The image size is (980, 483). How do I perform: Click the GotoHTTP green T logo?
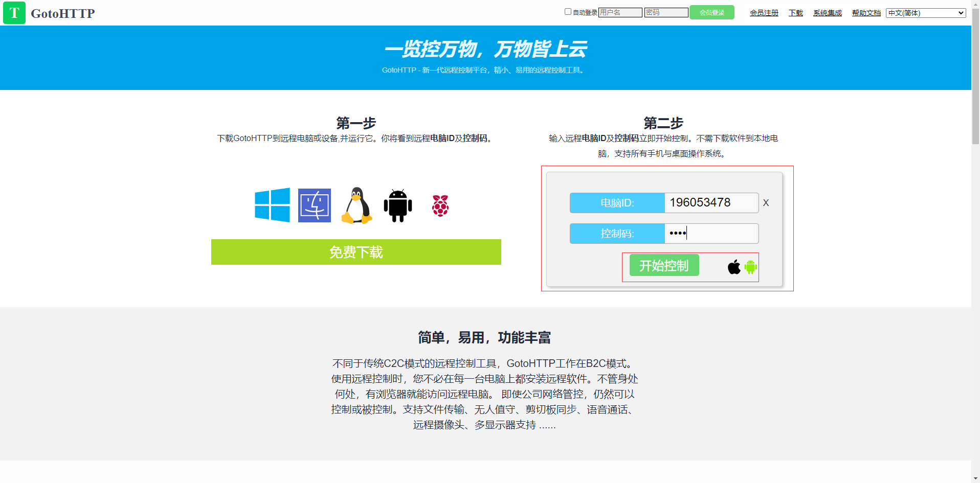tap(14, 13)
